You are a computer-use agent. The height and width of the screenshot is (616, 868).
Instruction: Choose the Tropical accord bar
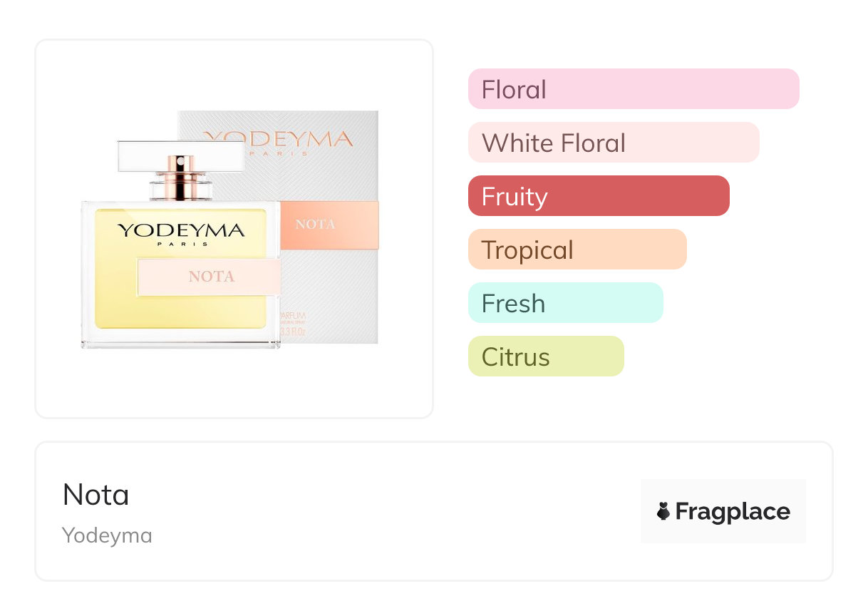pos(577,250)
